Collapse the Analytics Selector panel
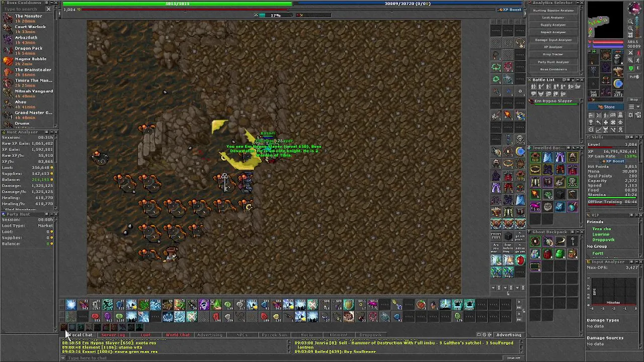 click(578, 3)
